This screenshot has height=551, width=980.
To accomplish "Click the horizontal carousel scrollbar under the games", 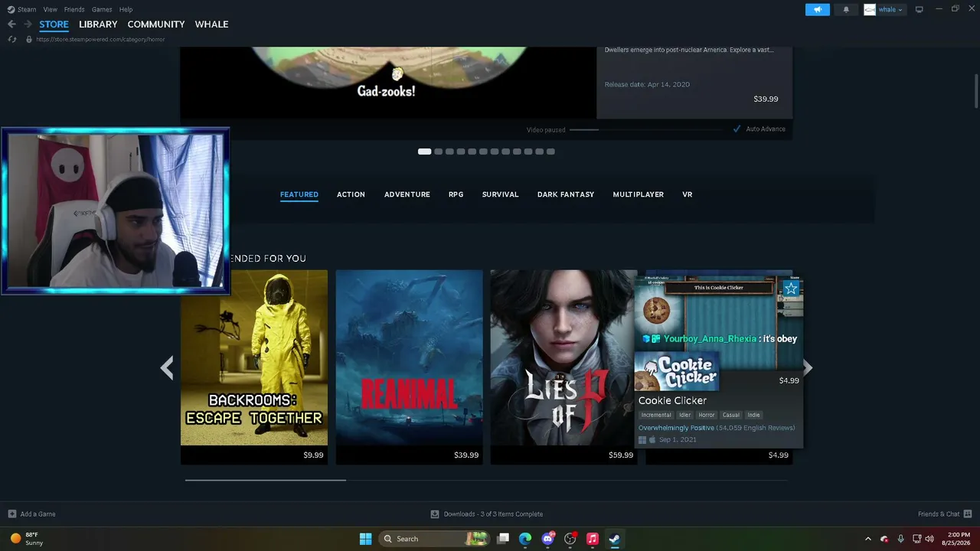I will 266,481.
